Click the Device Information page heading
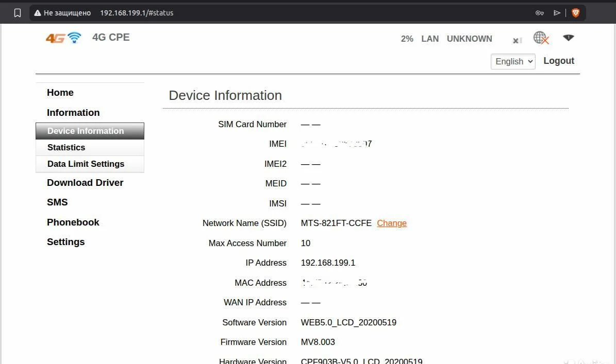Screen dimensions: 616x364 225,95
